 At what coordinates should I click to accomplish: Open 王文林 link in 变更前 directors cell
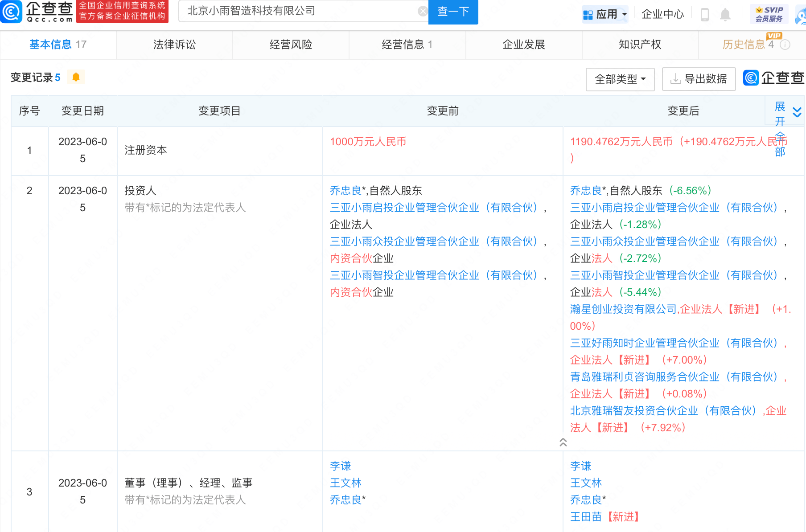point(345,483)
